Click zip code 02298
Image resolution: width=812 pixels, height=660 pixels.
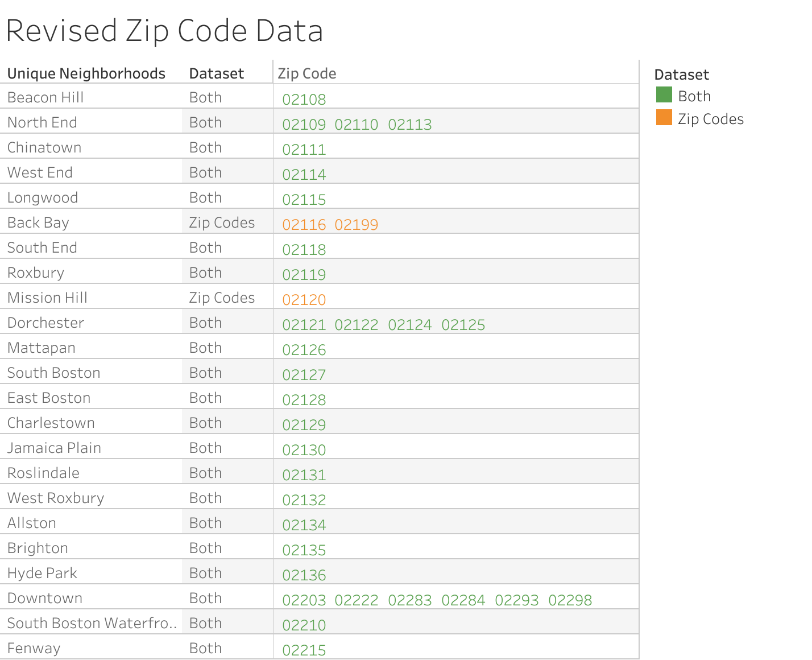570,600
